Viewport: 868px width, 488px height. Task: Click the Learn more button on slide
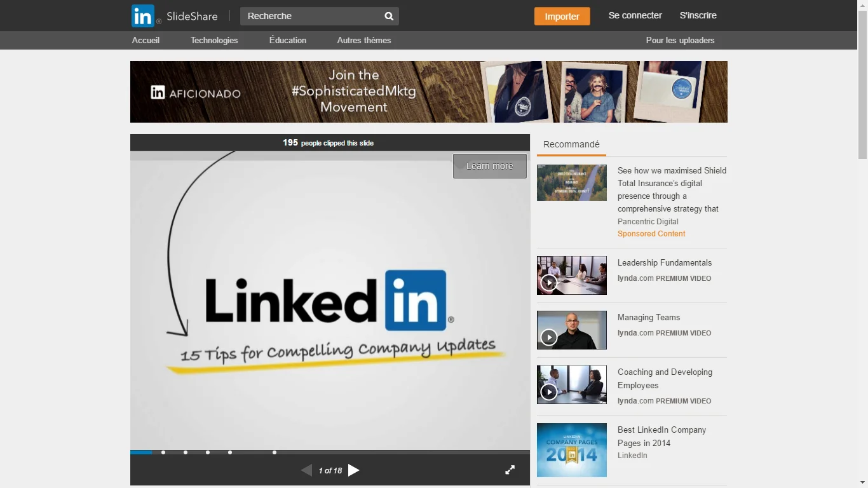490,166
